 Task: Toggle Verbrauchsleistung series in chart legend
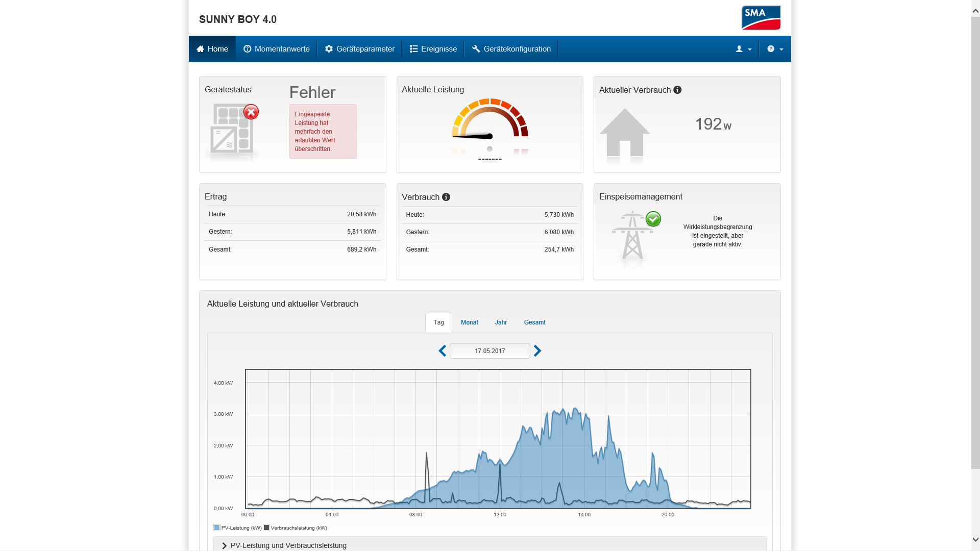296,528
